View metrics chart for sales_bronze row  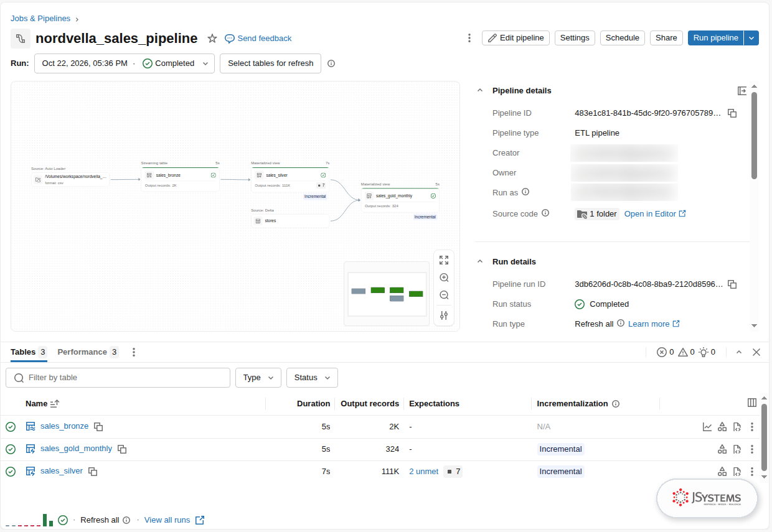(707, 427)
